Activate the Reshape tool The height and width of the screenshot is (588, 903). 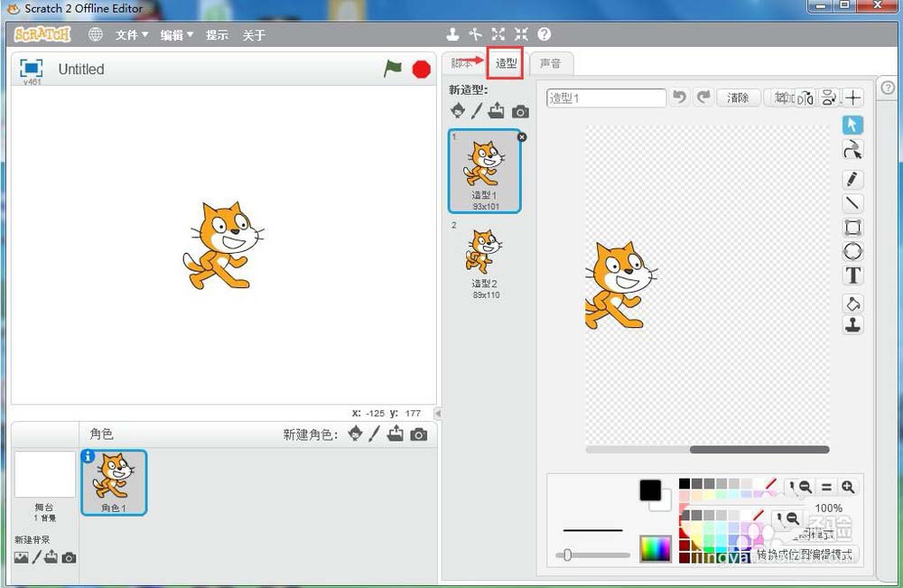pos(852,150)
